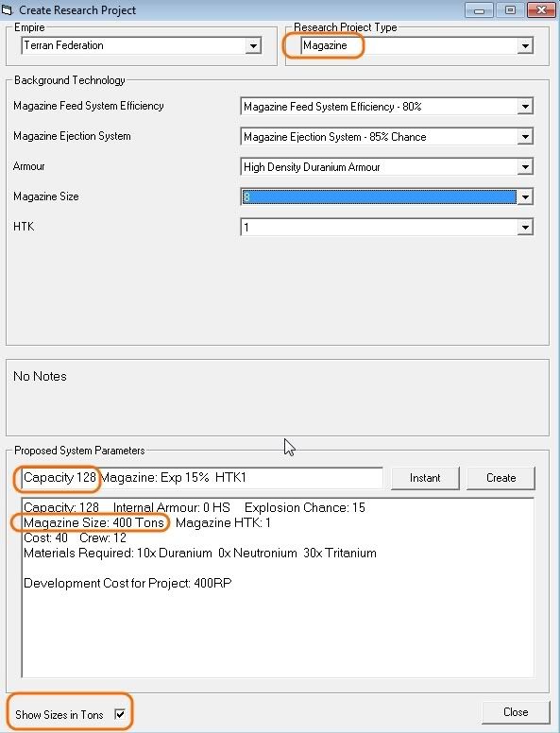Click the Instant button
This screenshot has height=733, width=560.
425,478
